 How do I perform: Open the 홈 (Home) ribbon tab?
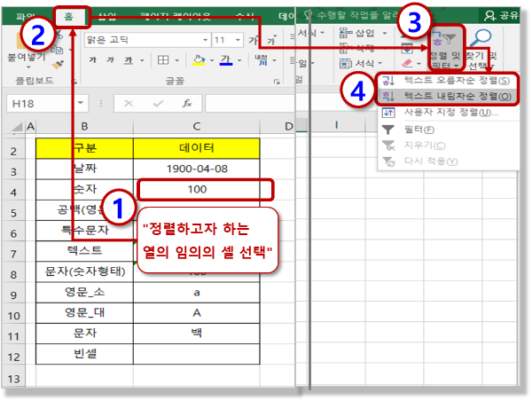(x=69, y=16)
